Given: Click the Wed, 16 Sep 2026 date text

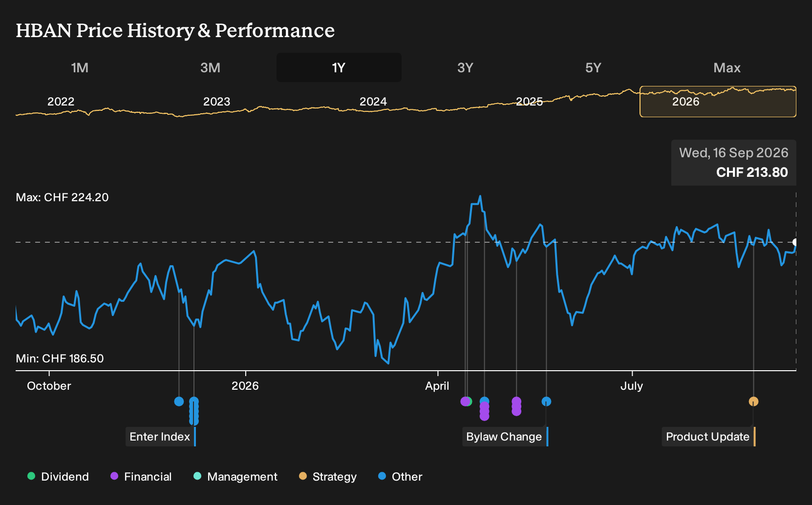Looking at the screenshot, I should (734, 153).
